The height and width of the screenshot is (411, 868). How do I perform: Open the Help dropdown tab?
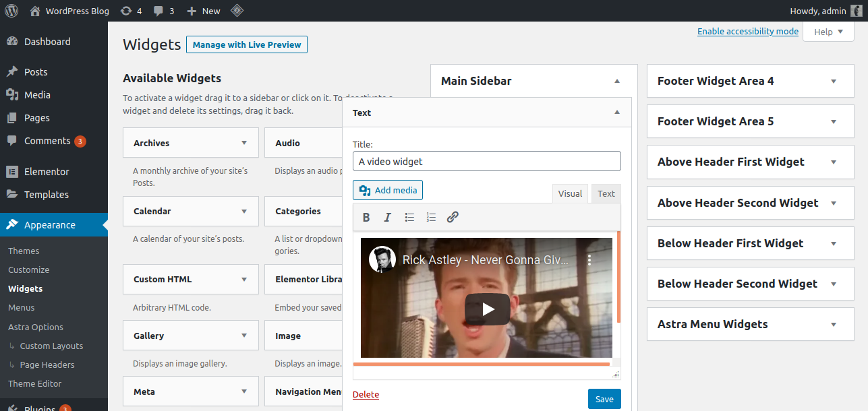click(828, 32)
